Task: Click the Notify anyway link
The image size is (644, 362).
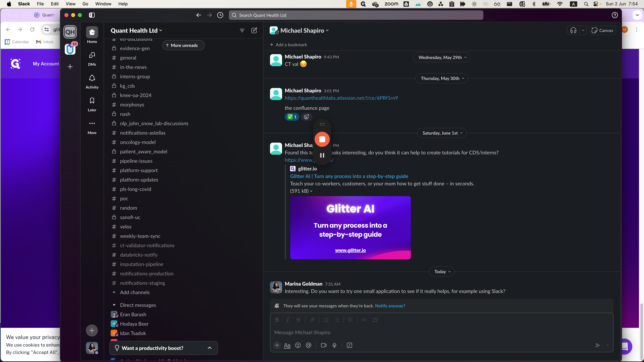Action: pos(390,306)
